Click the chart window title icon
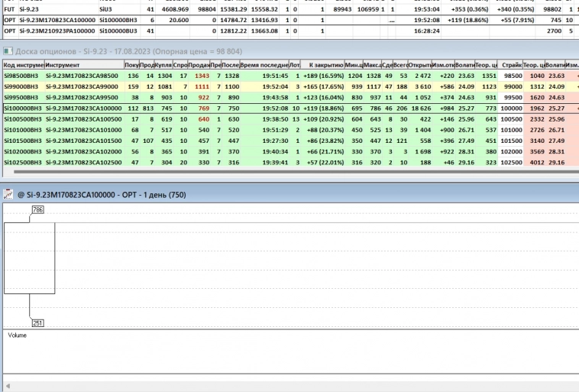Viewport: 579px width, 392px height. pyautogui.click(x=8, y=195)
